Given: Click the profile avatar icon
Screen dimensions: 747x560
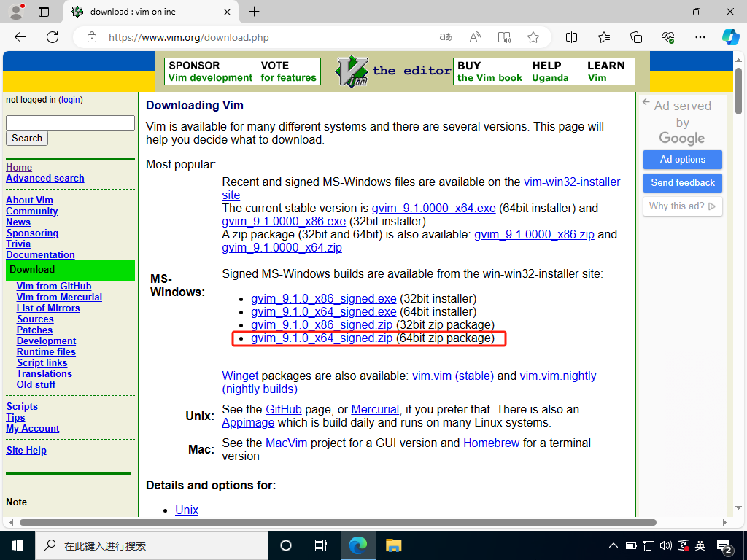Looking at the screenshot, I should click(17, 12).
